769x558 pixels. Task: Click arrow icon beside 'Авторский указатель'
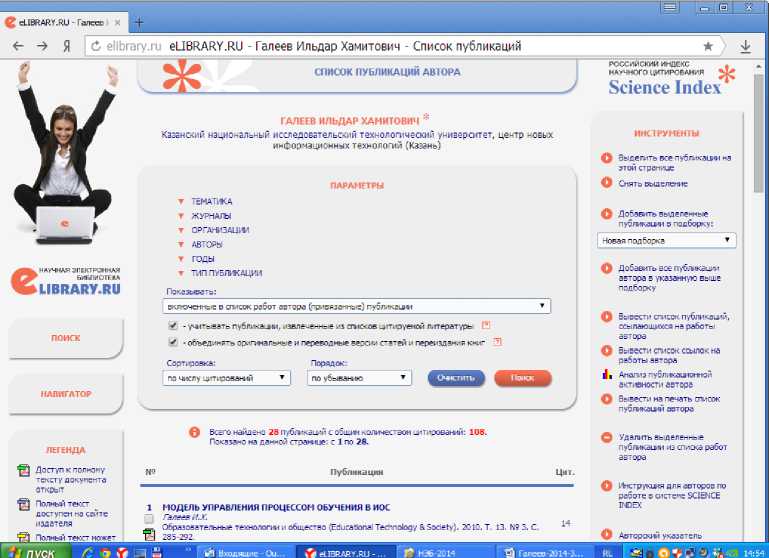pyautogui.click(x=607, y=534)
